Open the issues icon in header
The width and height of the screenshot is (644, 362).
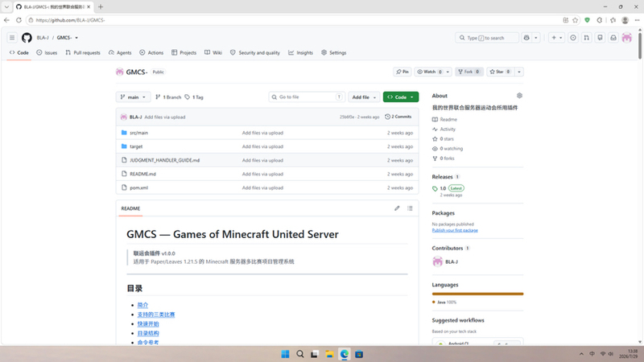tap(573, 38)
